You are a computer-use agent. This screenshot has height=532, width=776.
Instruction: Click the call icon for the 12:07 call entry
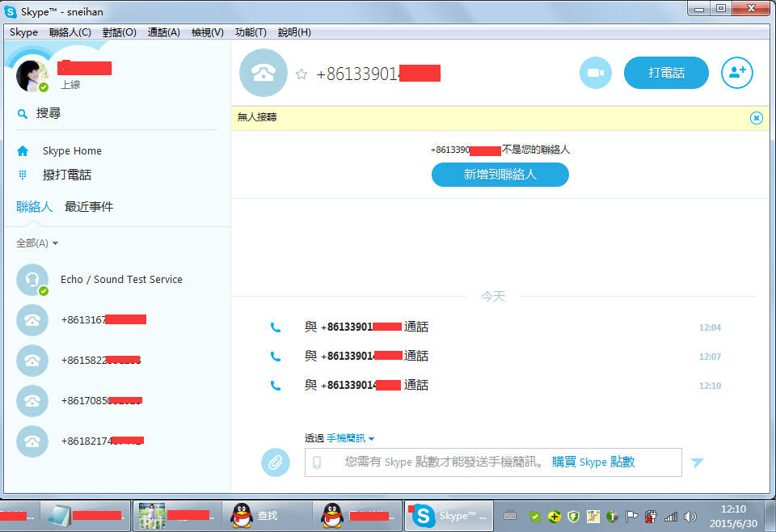pyautogui.click(x=276, y=357)
